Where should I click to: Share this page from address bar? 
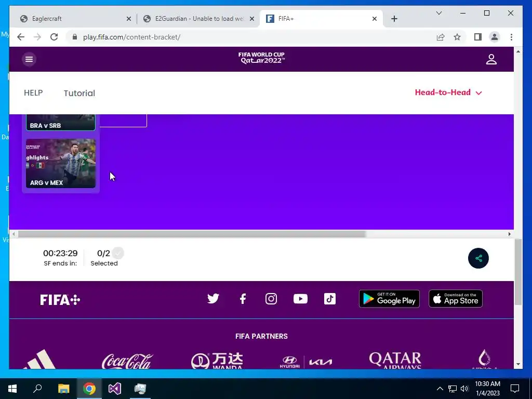[x=441, y=37]
